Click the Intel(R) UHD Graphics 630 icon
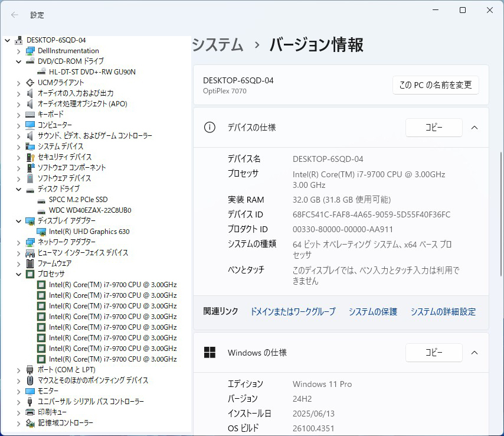This screenshot has height=436, width=504. pos(41,232)
